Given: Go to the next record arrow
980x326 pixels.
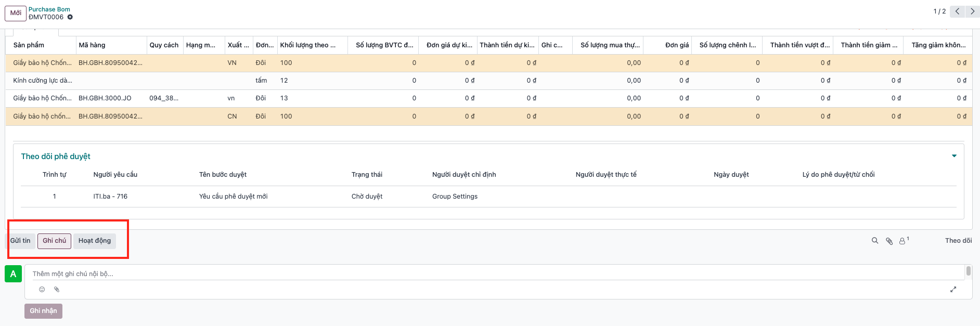Looking at the screenshot, I should pos(972,11).
